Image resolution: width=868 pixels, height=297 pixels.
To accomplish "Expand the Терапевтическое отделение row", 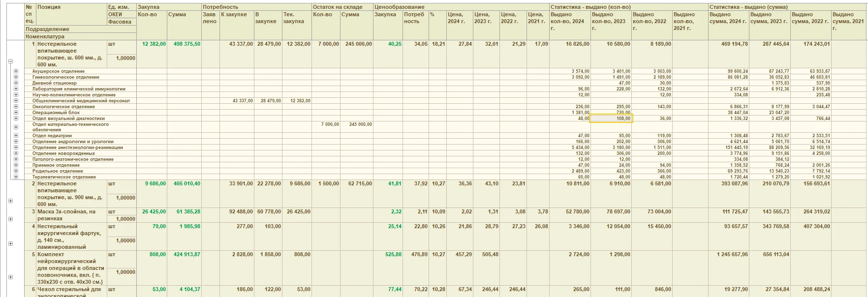I will click(x=16, y=177).
